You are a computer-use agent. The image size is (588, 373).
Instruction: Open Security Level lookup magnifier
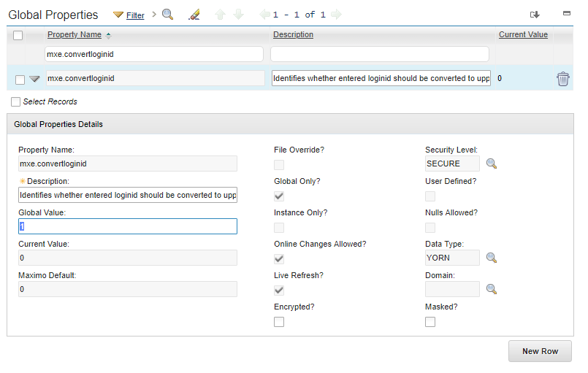(492, 164)
